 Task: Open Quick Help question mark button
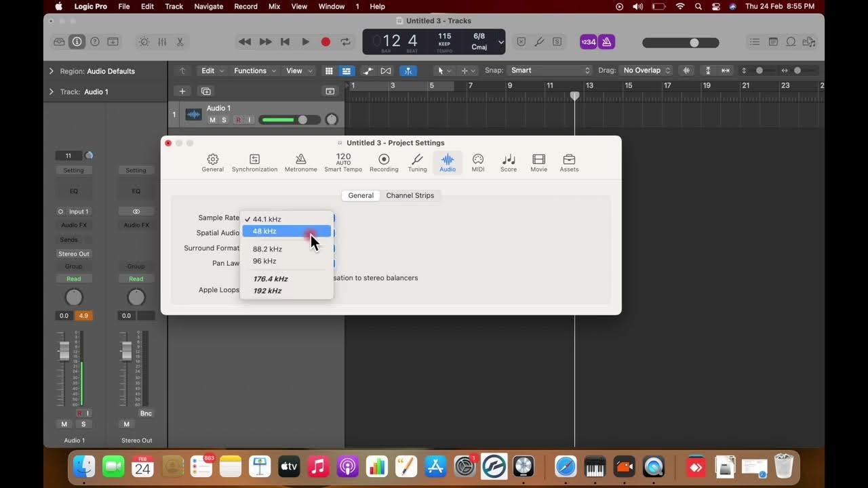tap(95, 42)
